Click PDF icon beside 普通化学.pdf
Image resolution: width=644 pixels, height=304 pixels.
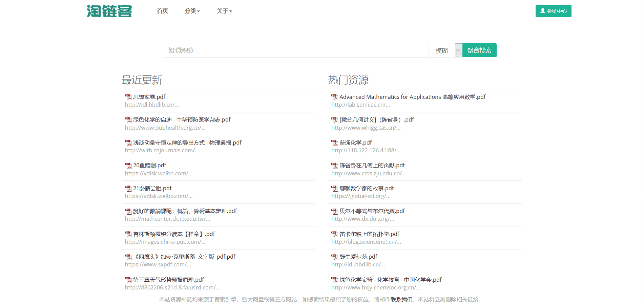[x=335, y=143]
